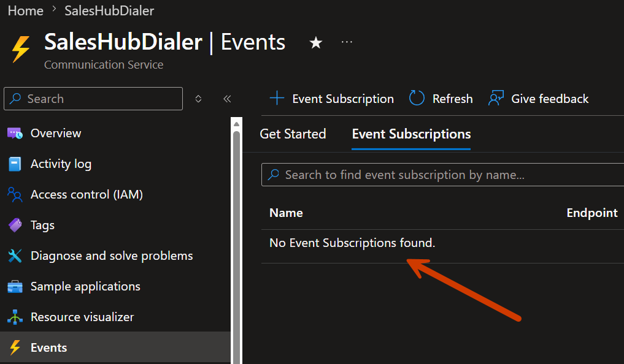Focus the sidebar Search field

[x=93, y=99]
